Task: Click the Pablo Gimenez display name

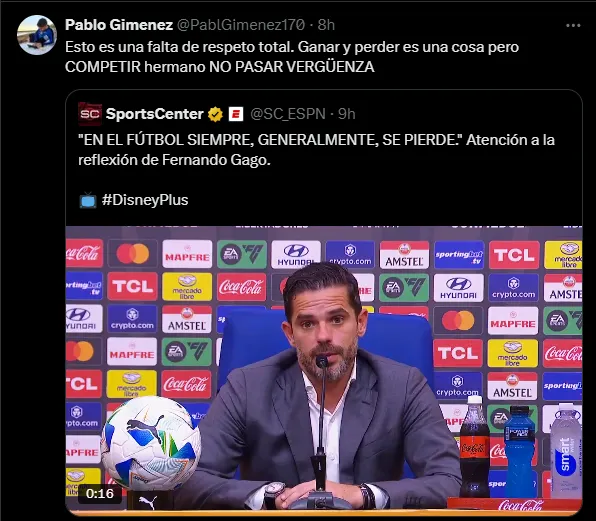Action: [x=119, y=25]
